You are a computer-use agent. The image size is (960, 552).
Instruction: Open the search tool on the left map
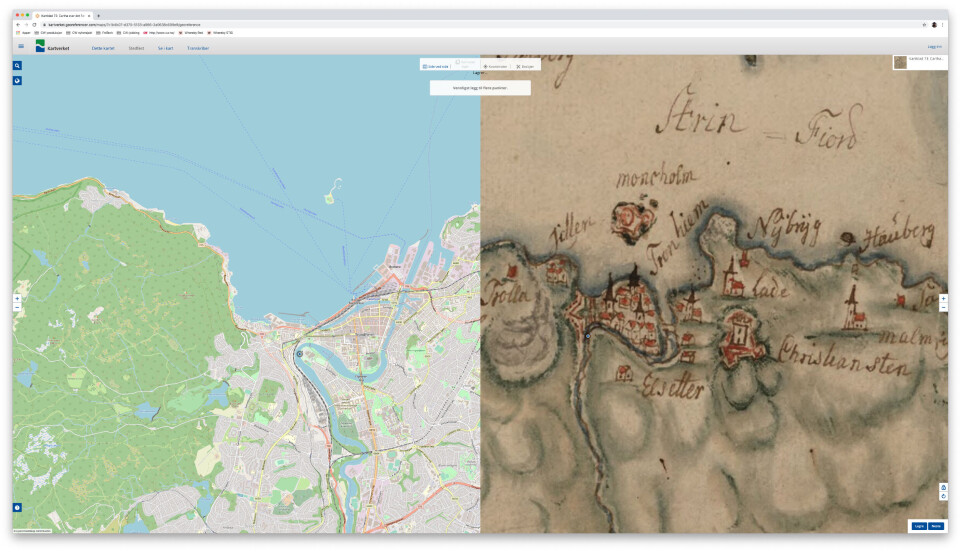[17, 65]
